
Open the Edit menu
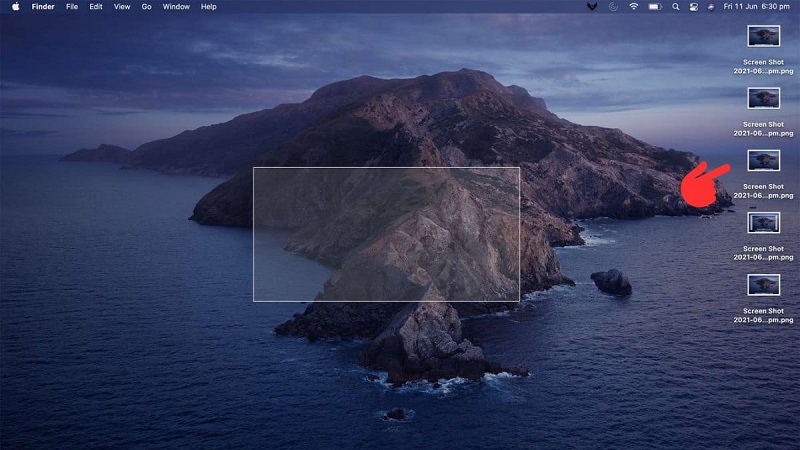click(x=96, y=6)
